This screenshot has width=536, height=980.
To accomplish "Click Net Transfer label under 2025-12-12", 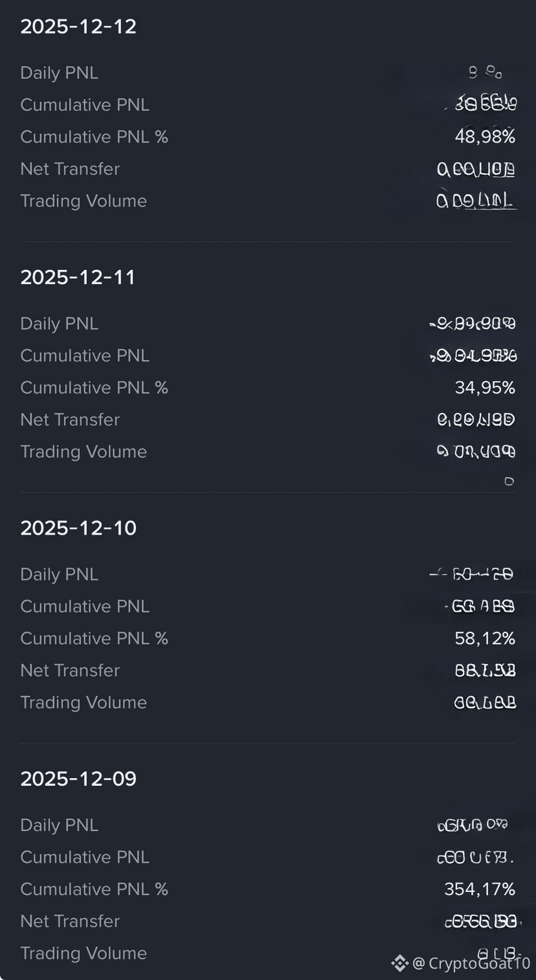I will [70, 169].
